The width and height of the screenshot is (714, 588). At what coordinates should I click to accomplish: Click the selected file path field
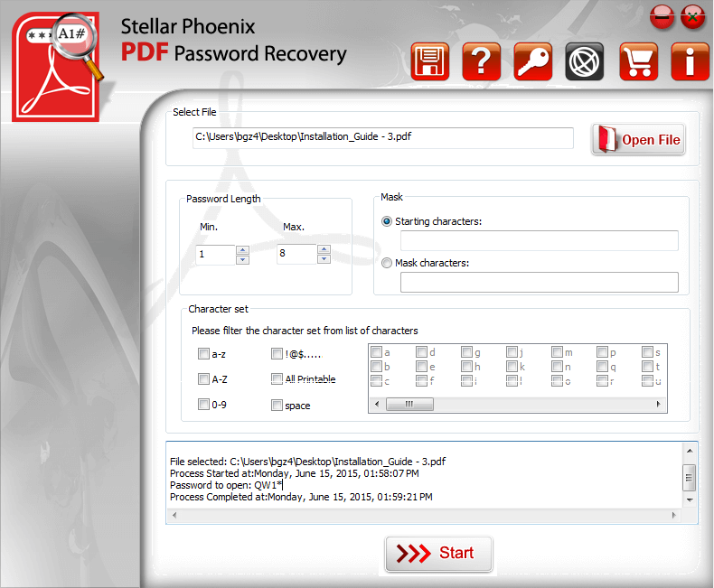[x=383, y=137]
